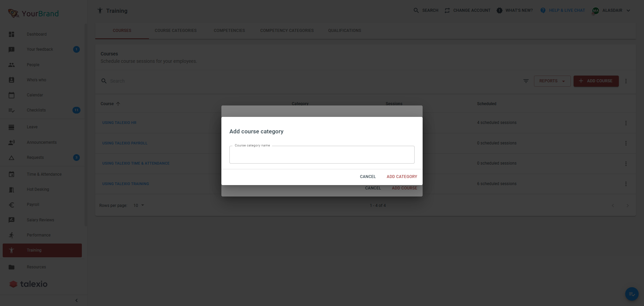Click the chat checklist bubble icon

632,294
